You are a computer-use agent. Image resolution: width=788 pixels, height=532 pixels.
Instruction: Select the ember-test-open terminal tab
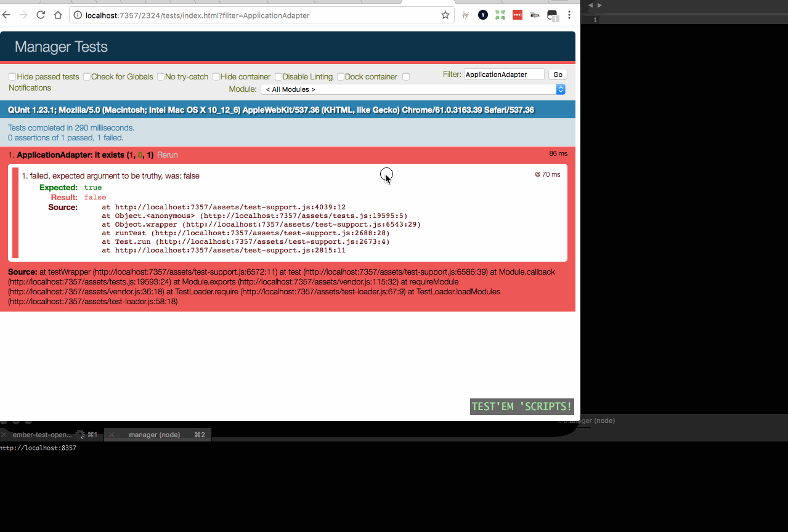[43, 435]
